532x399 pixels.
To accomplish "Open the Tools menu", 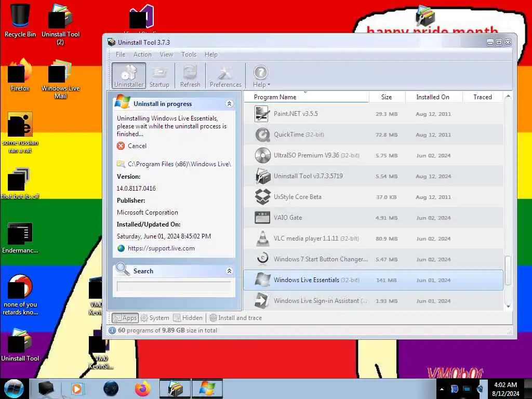I will pos(189,54).
